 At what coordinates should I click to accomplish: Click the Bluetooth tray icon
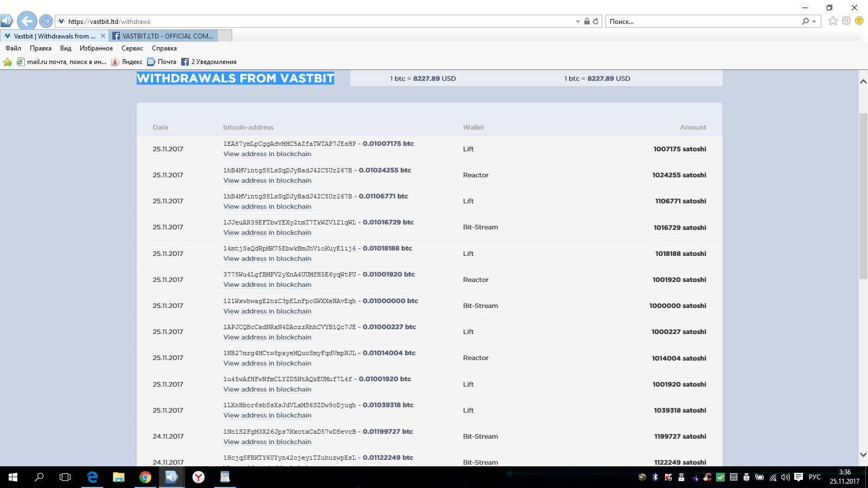655,477
